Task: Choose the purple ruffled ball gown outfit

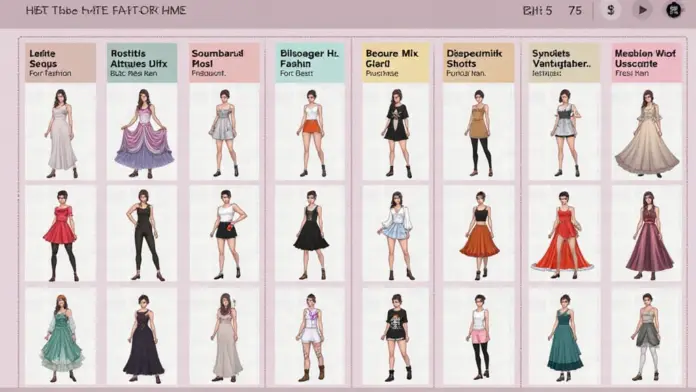Action: pyautogui.click(x=142, y=132)
